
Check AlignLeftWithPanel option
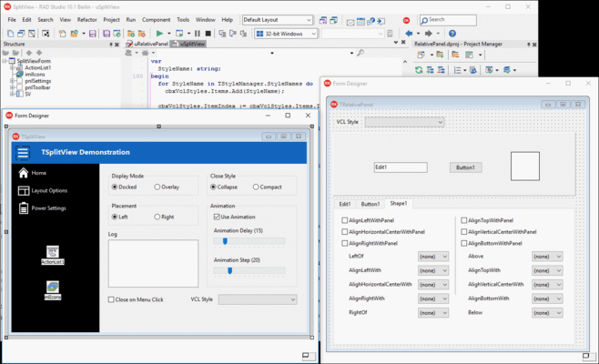[x=345, y=220]
